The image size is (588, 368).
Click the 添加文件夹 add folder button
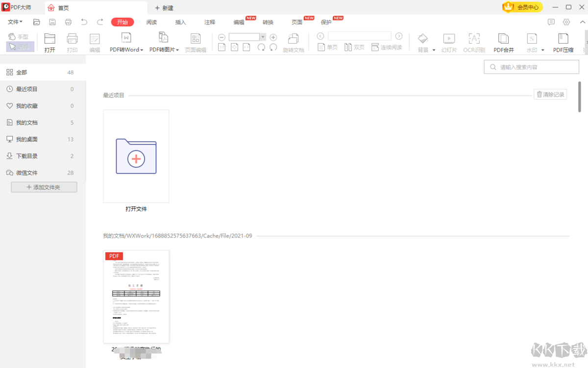coord(44,187)
